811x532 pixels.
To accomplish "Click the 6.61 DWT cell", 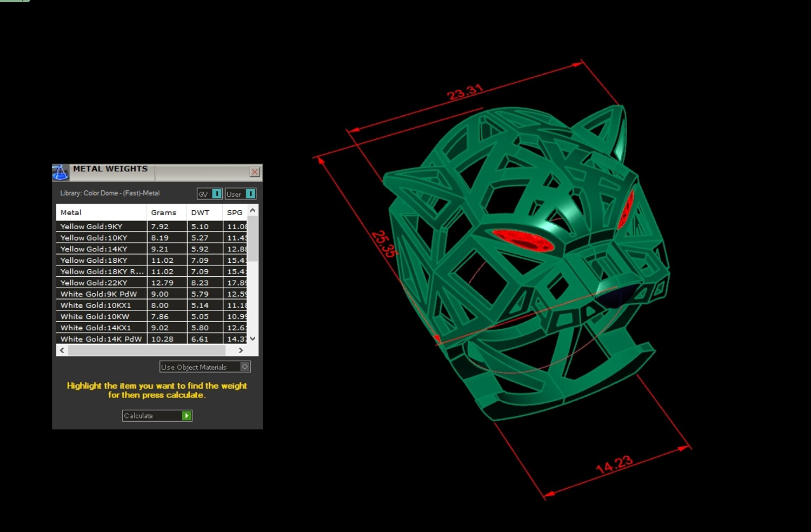I will tap(205, 339).
